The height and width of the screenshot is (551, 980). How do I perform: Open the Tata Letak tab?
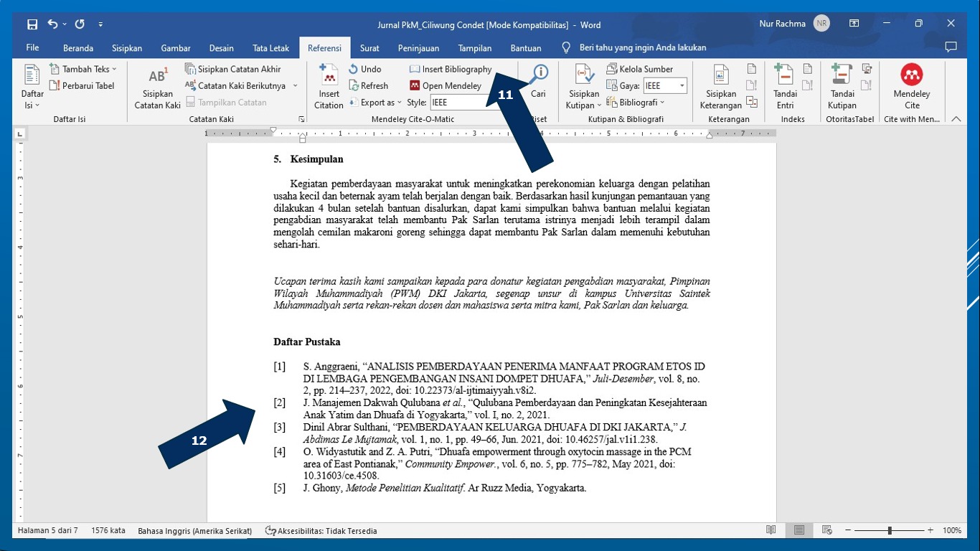point(270,48)
